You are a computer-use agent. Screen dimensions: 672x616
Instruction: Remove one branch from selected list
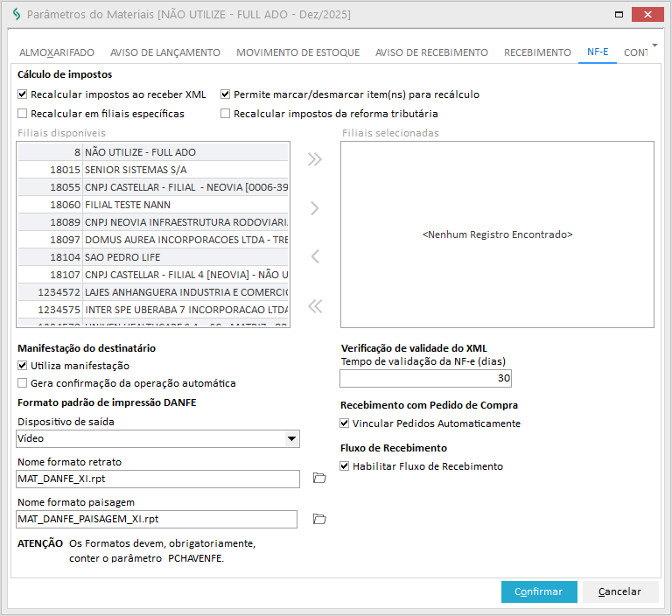coord(315,256)
